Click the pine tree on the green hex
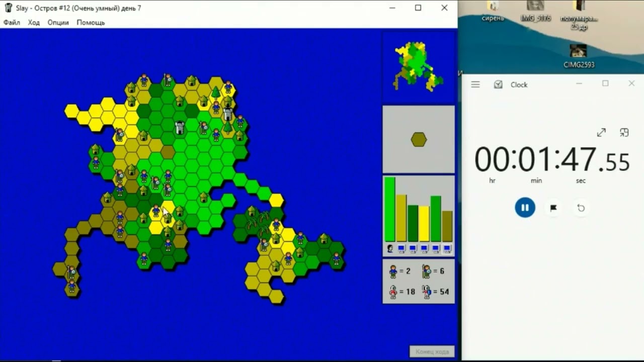The width and height of the screenshot is (644, 362). pyautogui.click(x=227, y=127)
